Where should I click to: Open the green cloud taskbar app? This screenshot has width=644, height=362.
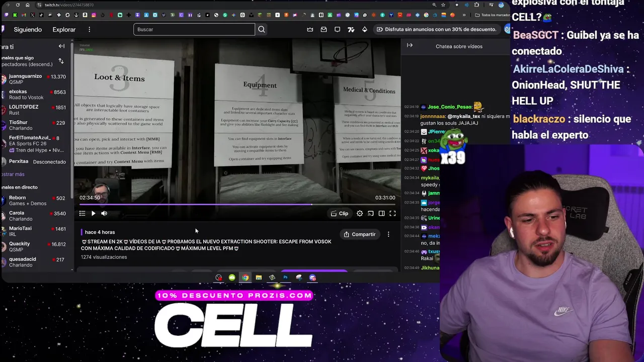(x=232, y=278)
